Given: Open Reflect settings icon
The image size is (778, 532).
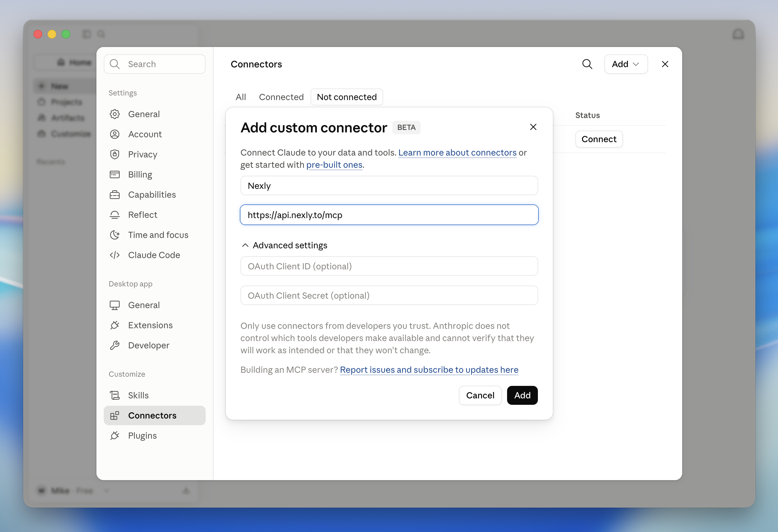Looking at the screenshot, I should (115, 215).
